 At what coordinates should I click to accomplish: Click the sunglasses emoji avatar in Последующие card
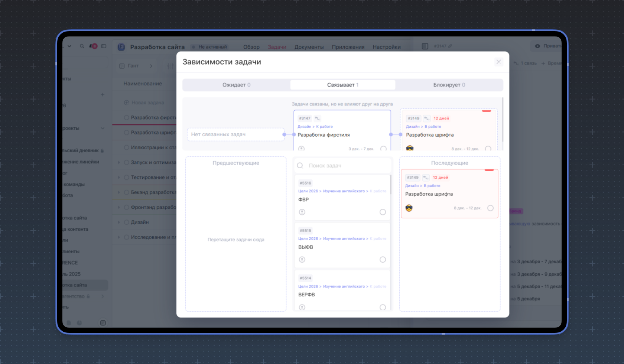pos(409,208)
